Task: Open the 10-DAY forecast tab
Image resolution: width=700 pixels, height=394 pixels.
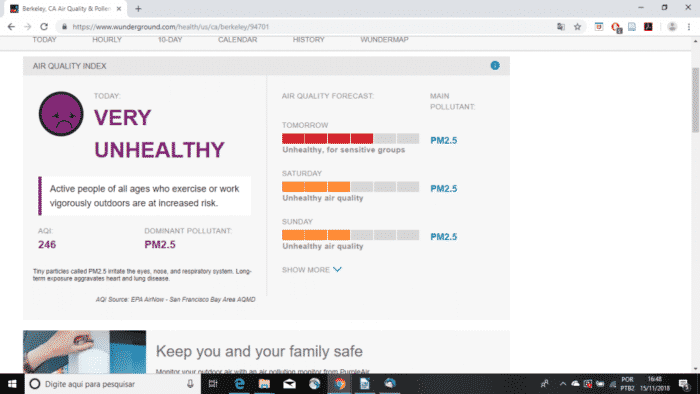Action: (x=170, y=40)
